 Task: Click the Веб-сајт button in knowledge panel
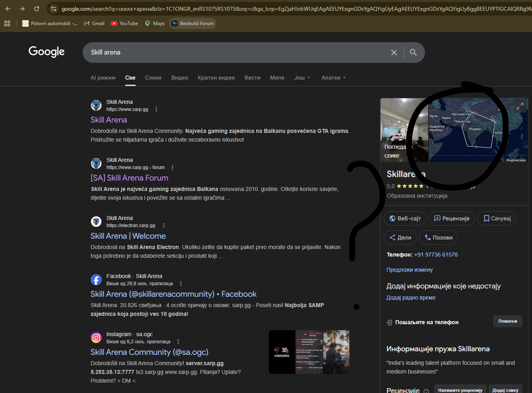(x=405, y=218)
